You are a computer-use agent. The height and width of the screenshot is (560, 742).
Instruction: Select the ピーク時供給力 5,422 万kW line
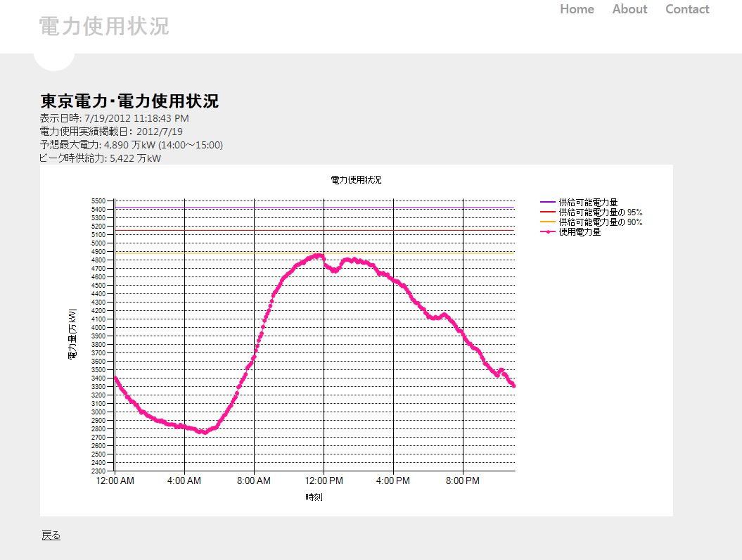coord(101,158)
